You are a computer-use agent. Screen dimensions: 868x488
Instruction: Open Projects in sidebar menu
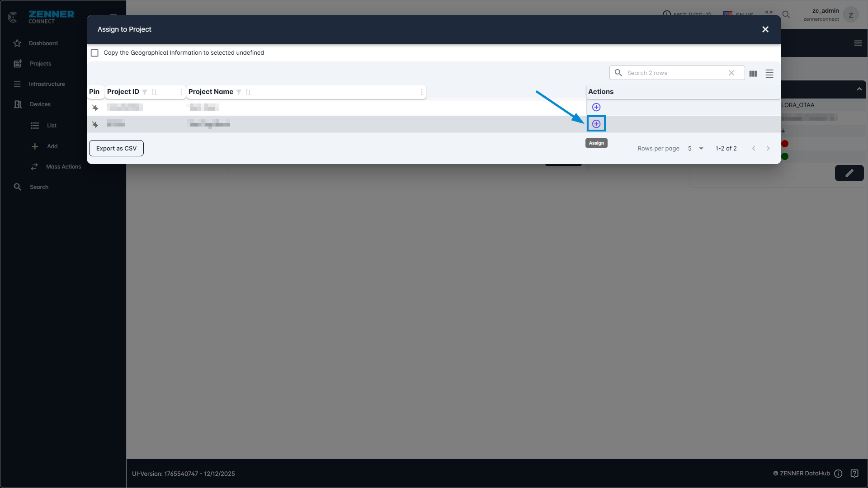tap(40, 64)
